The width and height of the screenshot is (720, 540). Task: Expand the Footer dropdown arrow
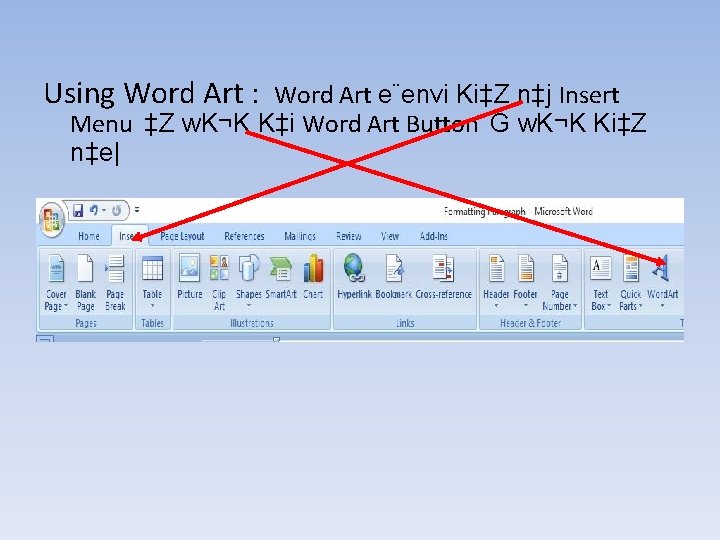point(526,306)
